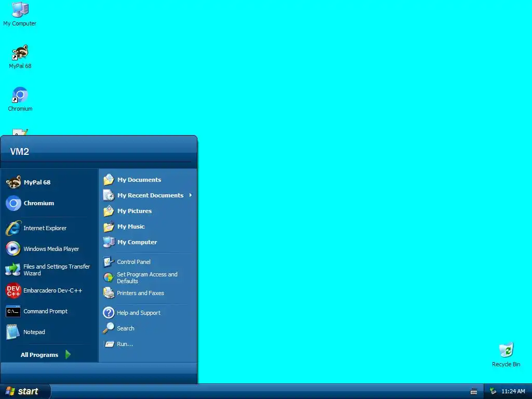Select Windows Media Player menu label
Screen dimensions: 532x399
tap(51, 249)
